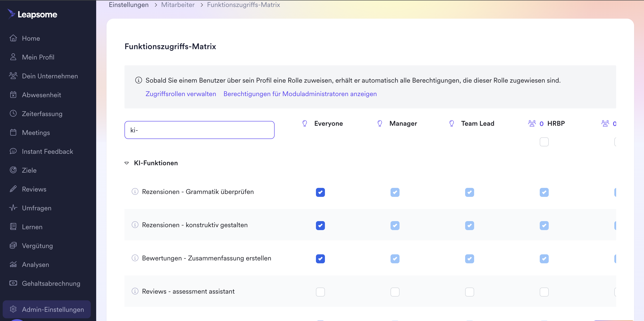Open Zugriffsrollen verwalten link
The image size is (644, 321).
point(180,94)
